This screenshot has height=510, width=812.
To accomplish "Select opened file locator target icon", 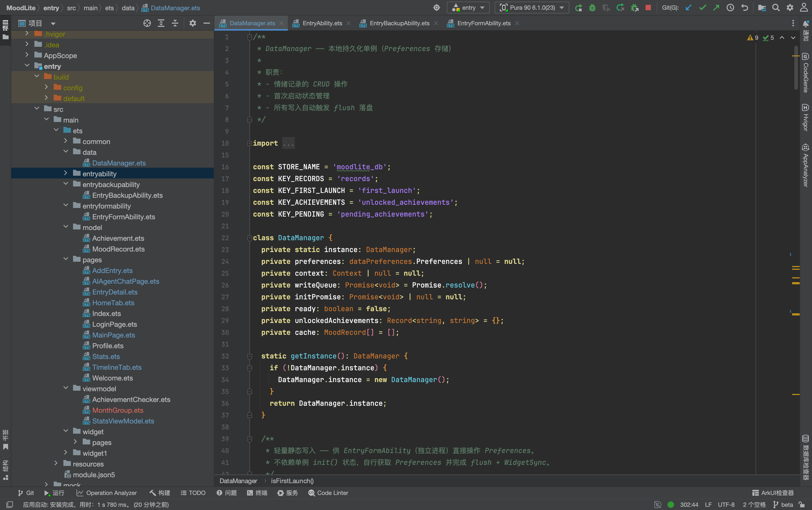I will click(147, 23).
